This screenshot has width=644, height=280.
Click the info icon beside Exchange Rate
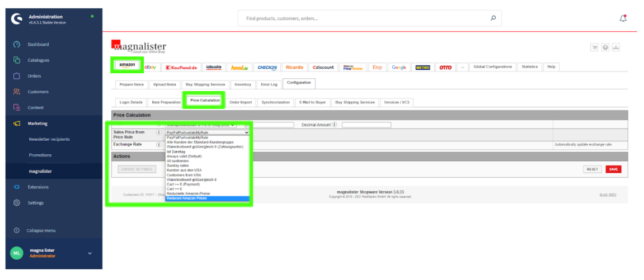point(158,145)
